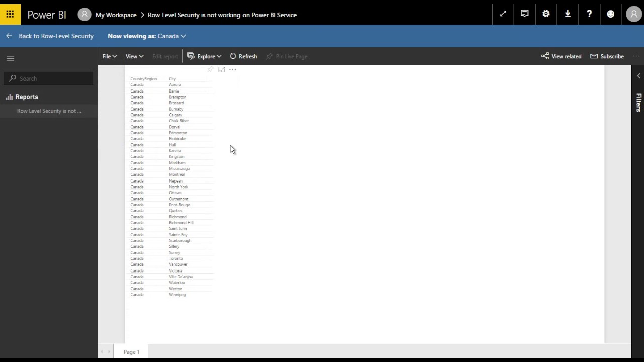
Task: Open the View menu
Action: [134, 56]
